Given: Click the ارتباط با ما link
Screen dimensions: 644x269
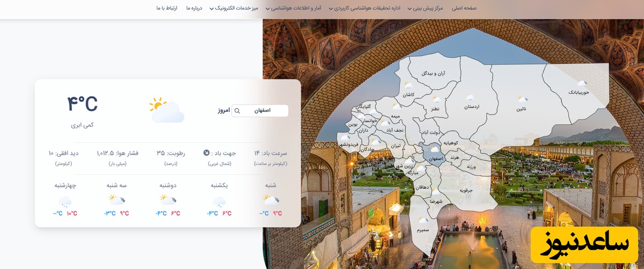Looking at the screenshot, I should [166, 8].
